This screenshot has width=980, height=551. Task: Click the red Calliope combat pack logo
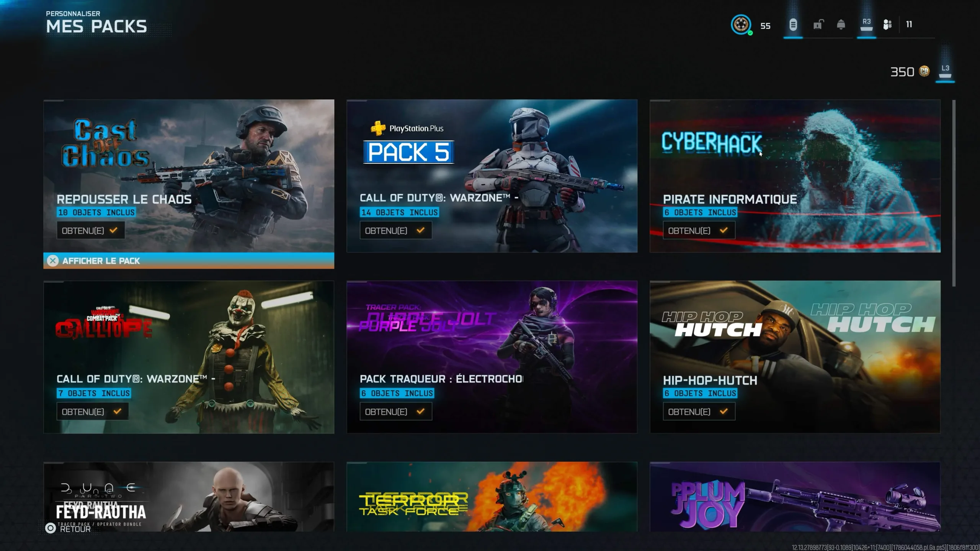(x=104, y=322)
